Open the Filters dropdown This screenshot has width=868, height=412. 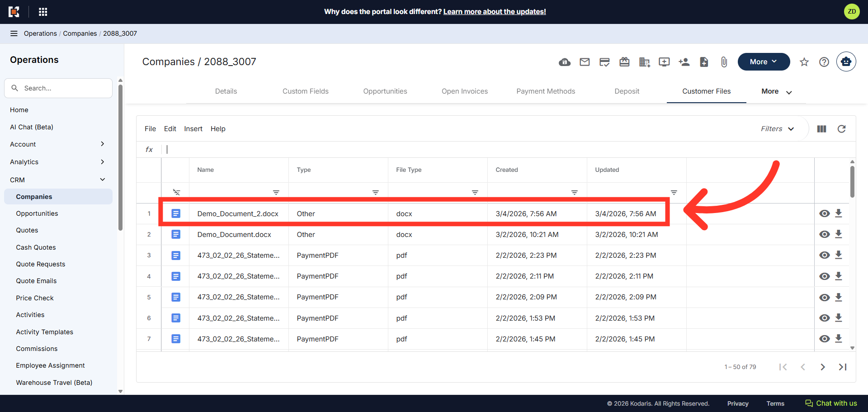pyautogui.click(x=777, y=129)
